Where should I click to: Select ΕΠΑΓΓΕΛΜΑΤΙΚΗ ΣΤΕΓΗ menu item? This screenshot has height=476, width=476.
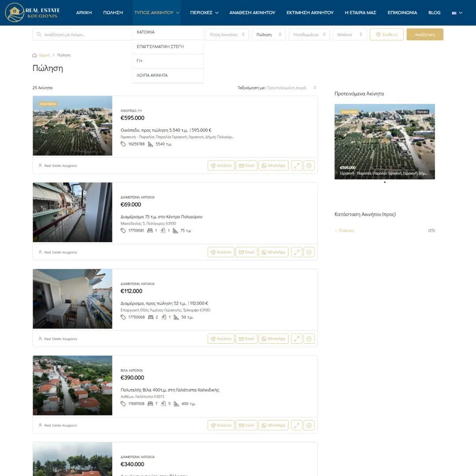point(168,47)
